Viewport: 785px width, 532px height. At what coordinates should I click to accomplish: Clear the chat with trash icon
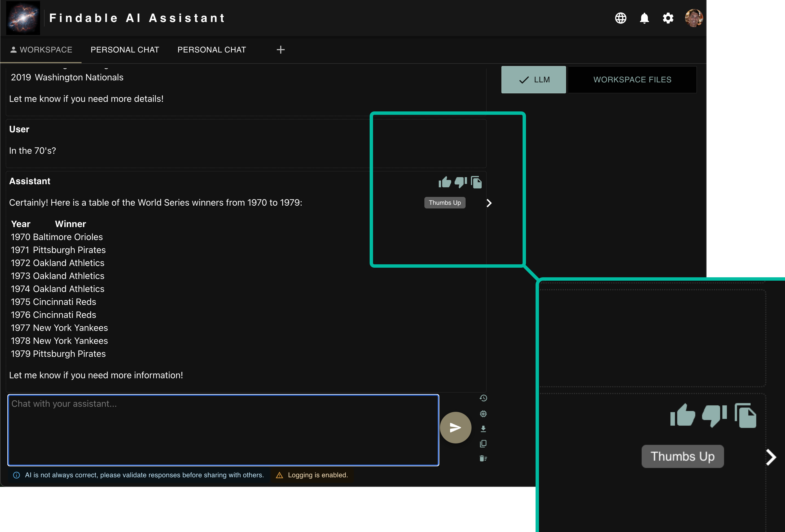coord(483,458)
